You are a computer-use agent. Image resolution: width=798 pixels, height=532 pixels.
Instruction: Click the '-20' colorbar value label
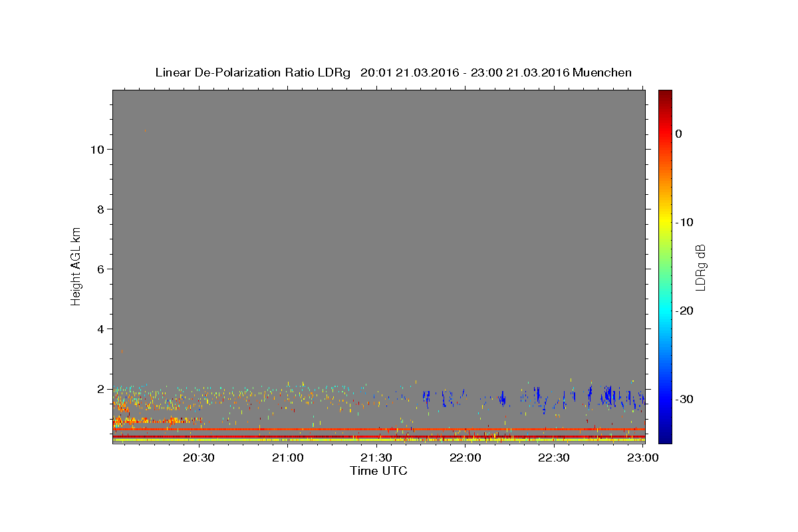[685, 311]
